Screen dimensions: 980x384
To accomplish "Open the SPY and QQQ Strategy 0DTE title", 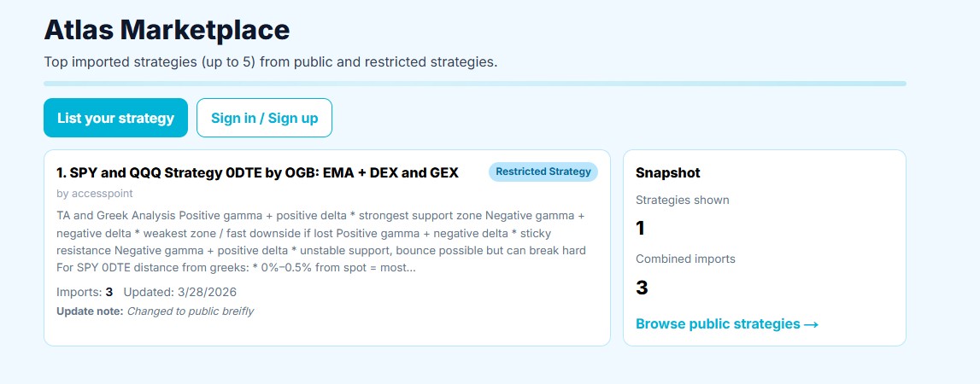I will click(x=265, y=172).
